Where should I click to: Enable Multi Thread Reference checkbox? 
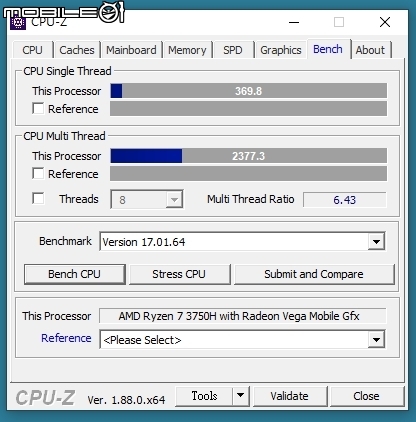tap(38, 174)
